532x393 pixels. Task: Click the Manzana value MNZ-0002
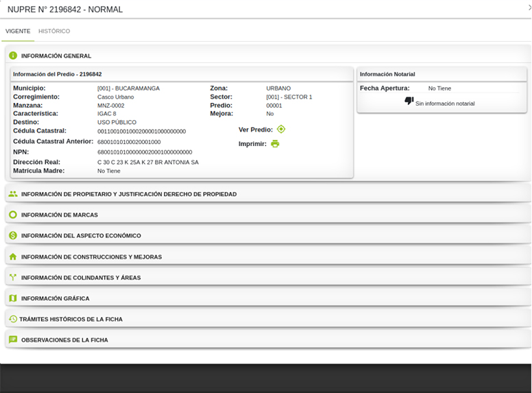[x=110, y=106]
